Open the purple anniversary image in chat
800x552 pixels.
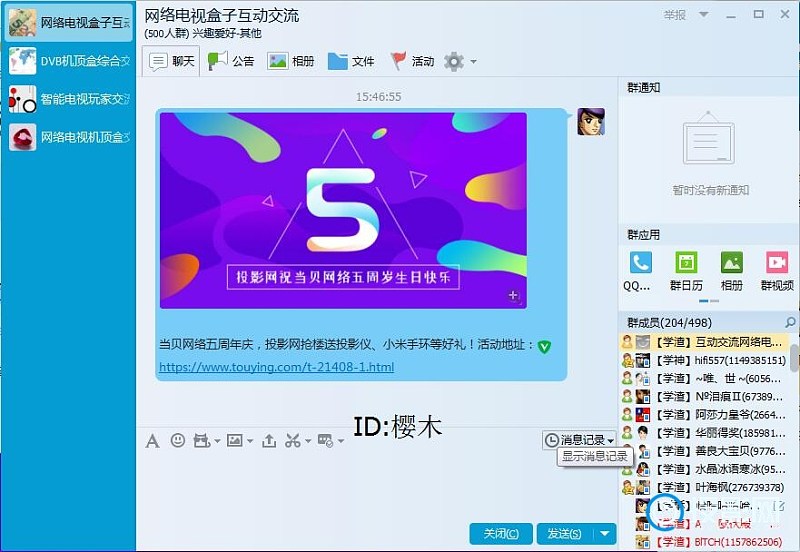[x=343, y=210]
